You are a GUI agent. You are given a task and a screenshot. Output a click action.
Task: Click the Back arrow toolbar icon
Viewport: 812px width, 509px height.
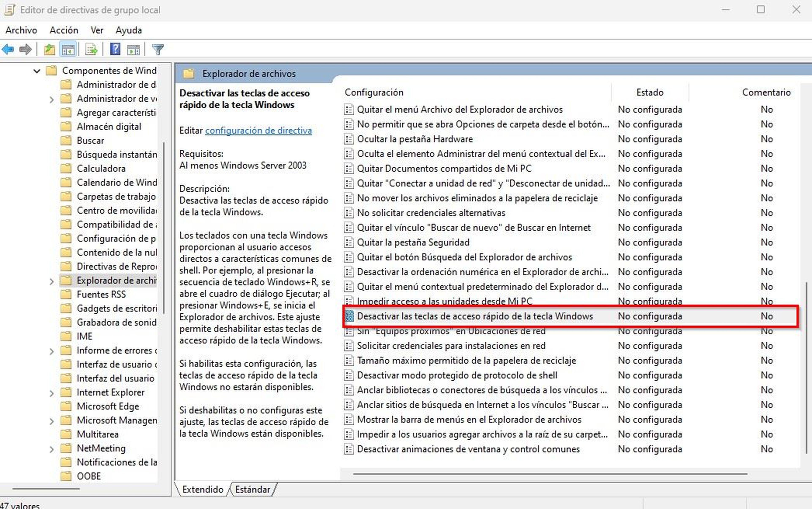(x=8, y=50)
